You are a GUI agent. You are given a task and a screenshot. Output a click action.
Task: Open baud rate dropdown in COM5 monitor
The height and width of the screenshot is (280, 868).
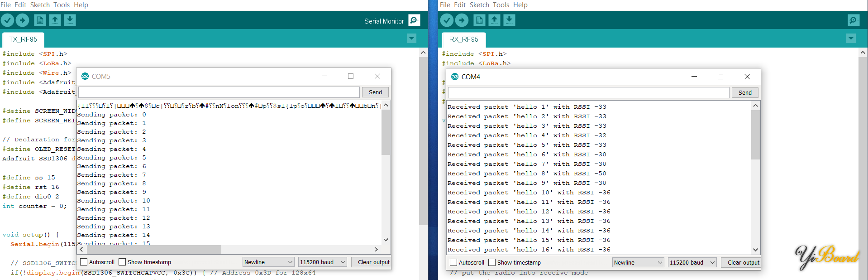pyautogui.click(x=322, y=262)
